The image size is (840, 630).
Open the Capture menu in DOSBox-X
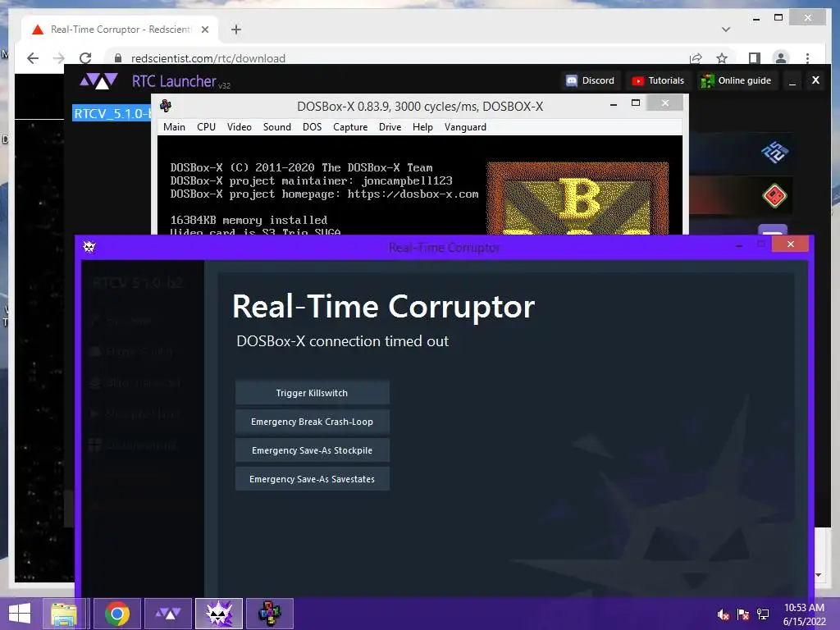click(x=350, y=127)
